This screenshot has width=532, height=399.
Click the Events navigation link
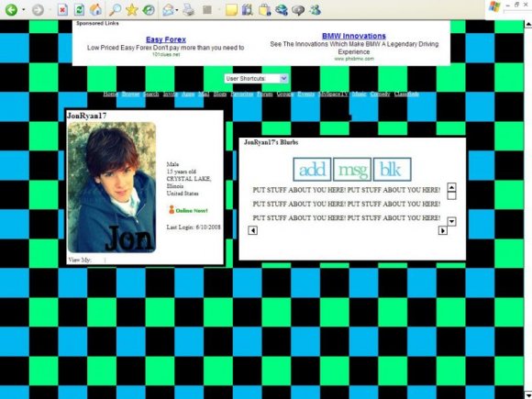pos(305,94)
